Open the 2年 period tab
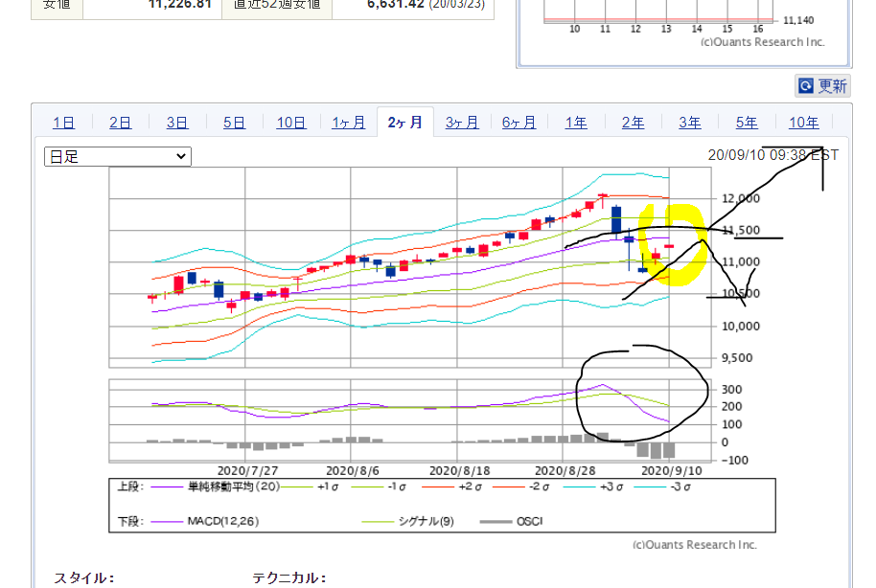Image resolution: width=876 pixels, height=588 pixels. pos(633,123)
